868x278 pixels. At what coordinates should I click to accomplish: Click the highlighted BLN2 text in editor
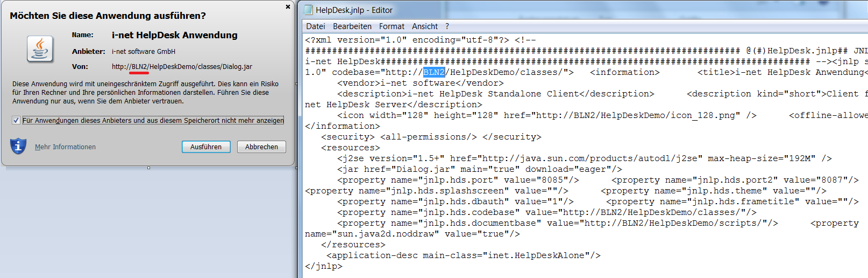pos(434,72)
